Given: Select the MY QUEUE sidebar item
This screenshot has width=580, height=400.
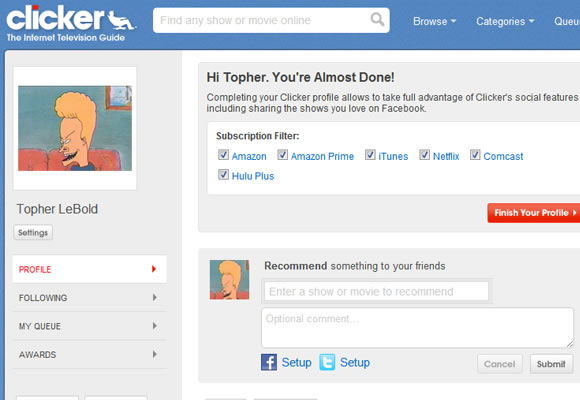Looking at the screenshot, I should coord(90,326).
